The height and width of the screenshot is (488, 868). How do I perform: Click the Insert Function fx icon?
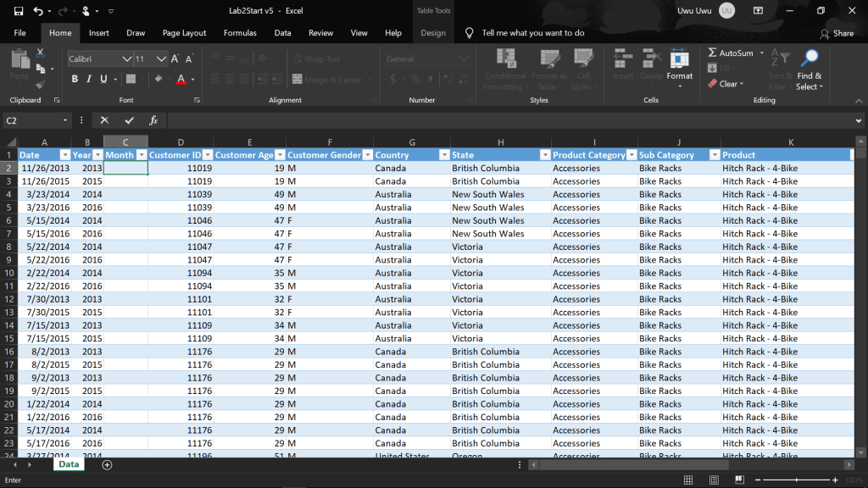(153, 120)
